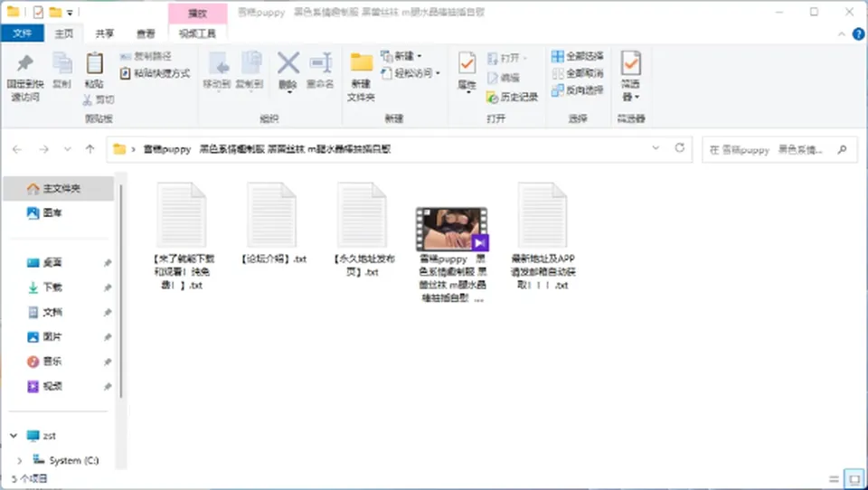Collapse the zst computer node

pos(14,436)
